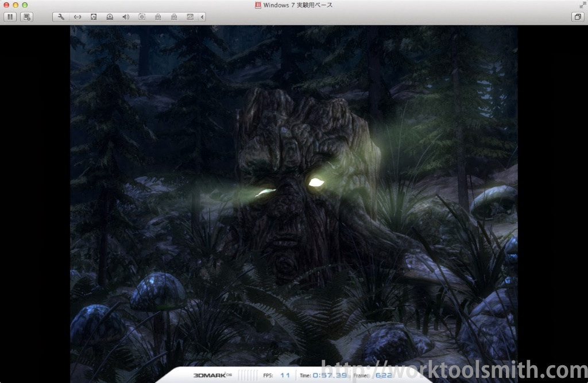588x383 pixels.
Task: Open virtual machine settings wrench
Action: tap(61, 17)
